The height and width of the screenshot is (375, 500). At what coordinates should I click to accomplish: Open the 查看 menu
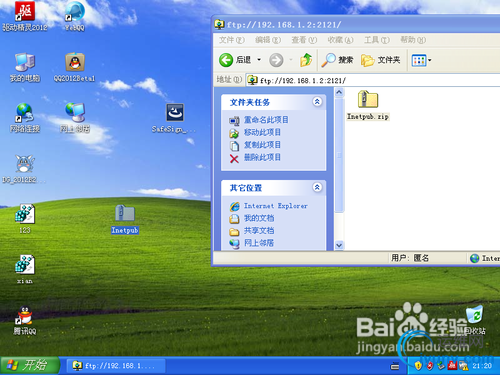pos(304,40)
